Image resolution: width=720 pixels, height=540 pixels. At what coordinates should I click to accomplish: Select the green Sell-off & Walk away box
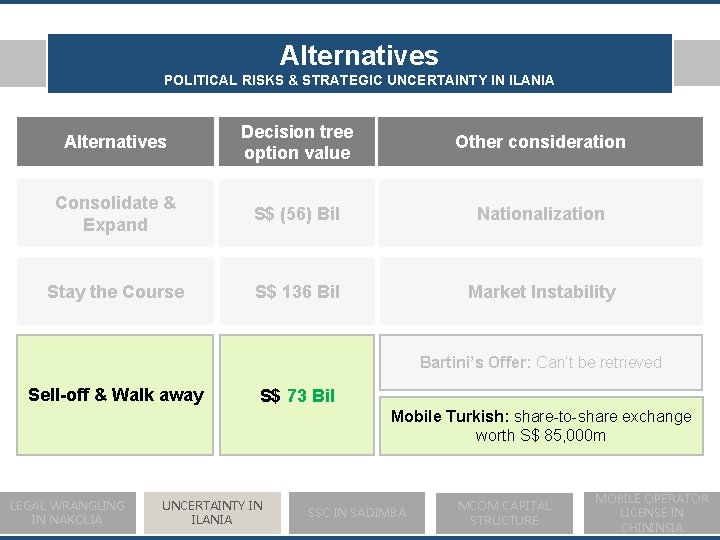click(x=115, y=395)
